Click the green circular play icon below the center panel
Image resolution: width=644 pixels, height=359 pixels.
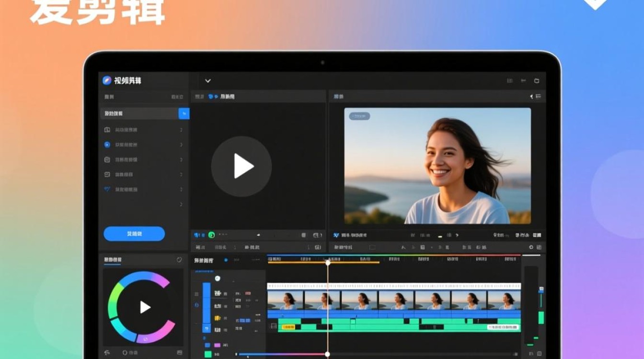211,235
